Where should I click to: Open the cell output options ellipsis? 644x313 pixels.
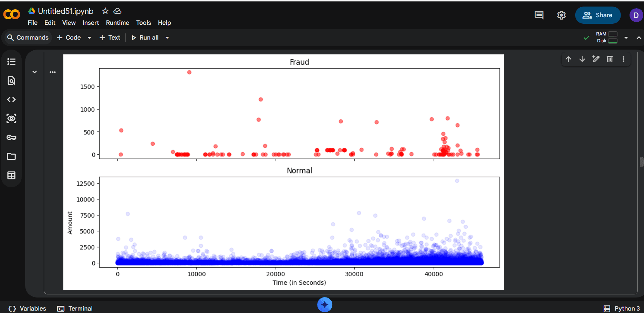(53, 72)
